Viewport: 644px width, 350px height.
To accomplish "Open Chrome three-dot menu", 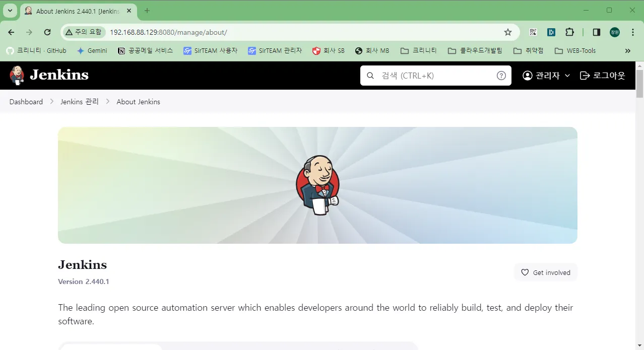I will (633, 32).
